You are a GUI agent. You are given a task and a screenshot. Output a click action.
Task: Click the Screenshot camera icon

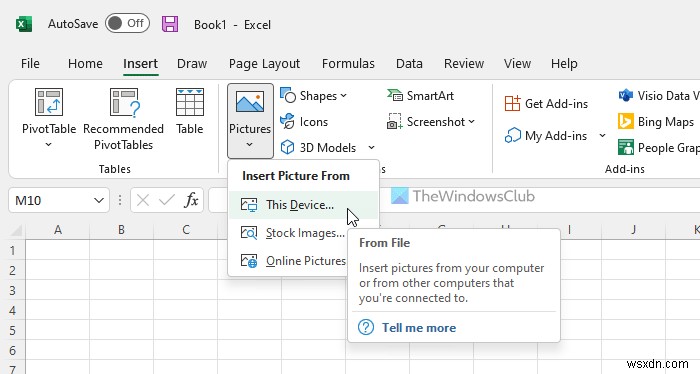point(394,121)
